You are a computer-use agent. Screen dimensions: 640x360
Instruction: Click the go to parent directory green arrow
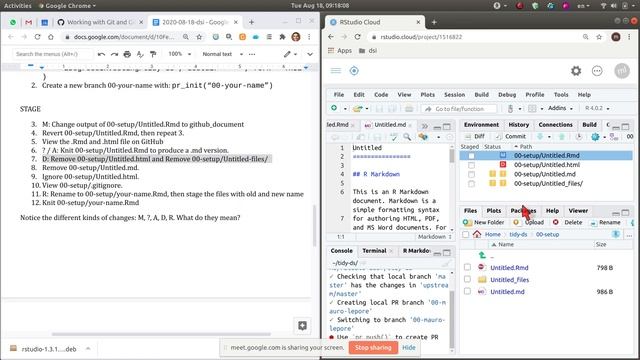(x=482, y=255)
